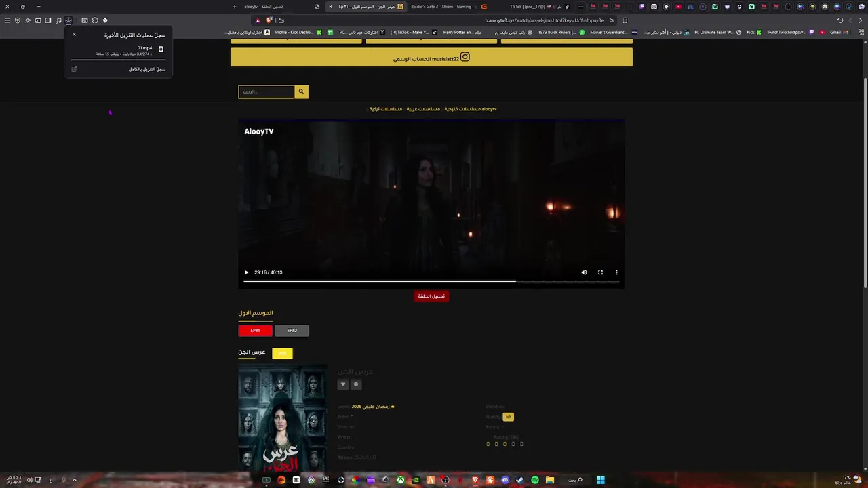
Task: Click the yellow search submit button
Action: pyautogui.click(x=301, y=91)
